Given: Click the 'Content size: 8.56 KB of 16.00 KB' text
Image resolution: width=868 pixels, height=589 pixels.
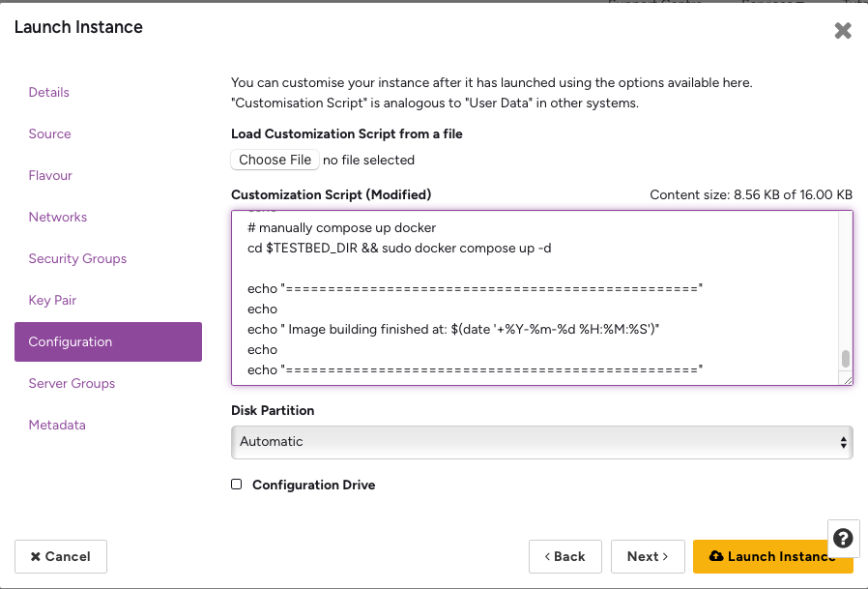Looking at the screenshot, I should pyautogui.click(x=751, y=195).
